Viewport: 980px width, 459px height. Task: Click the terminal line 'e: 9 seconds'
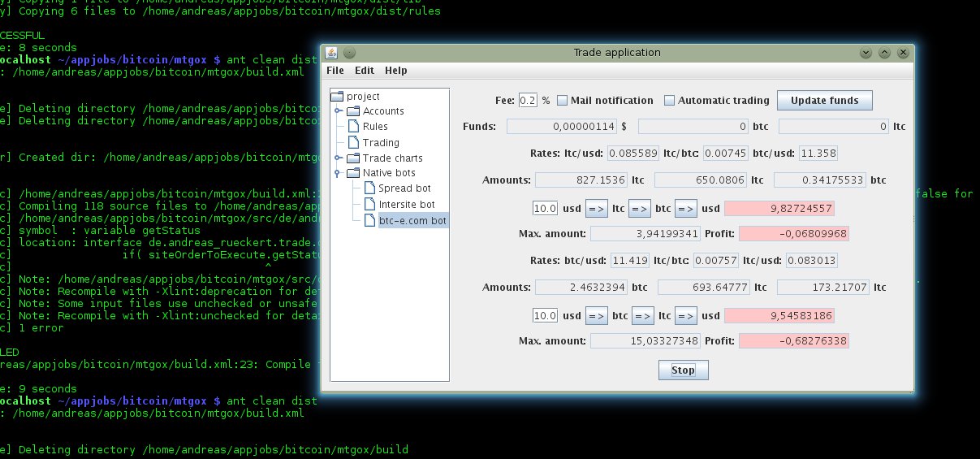click(x=38, y=388)
